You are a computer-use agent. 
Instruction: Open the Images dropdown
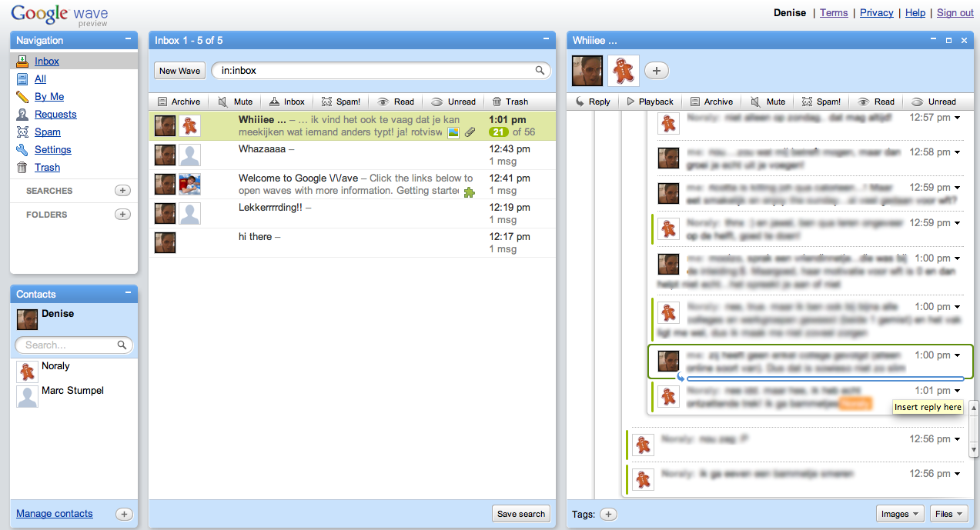pos(901,514)
